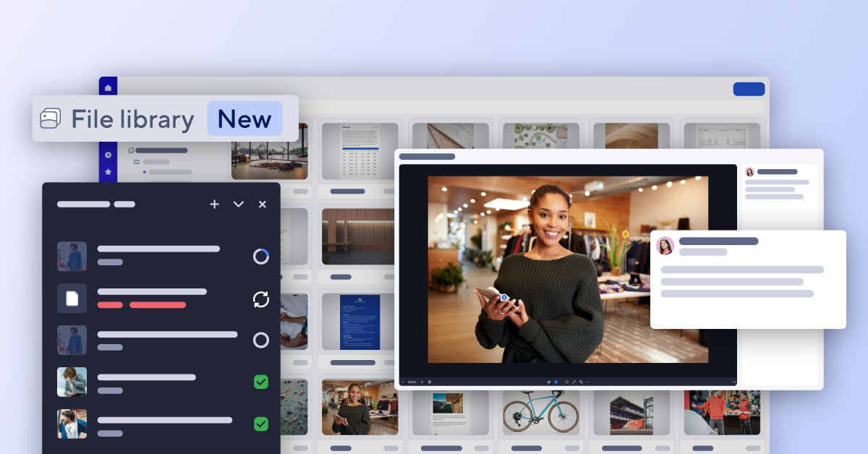
Task: Zoom in using the plus icon in viewer toolbar
Action: [422, 382]
